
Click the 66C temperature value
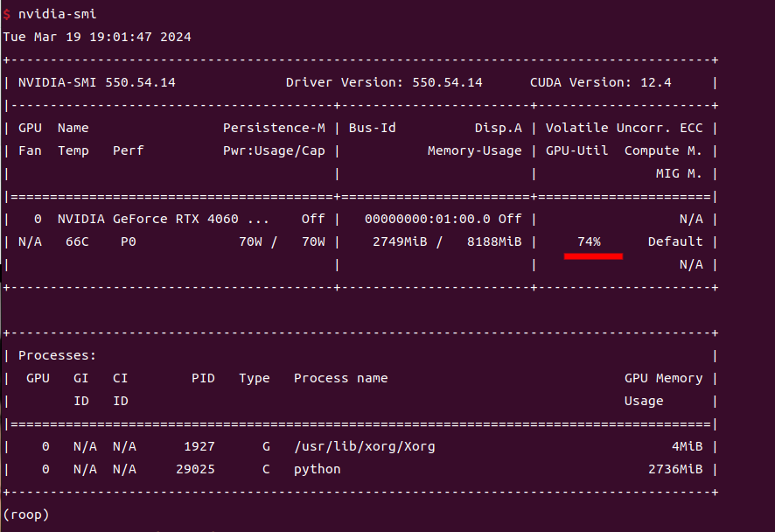(77, 241)
